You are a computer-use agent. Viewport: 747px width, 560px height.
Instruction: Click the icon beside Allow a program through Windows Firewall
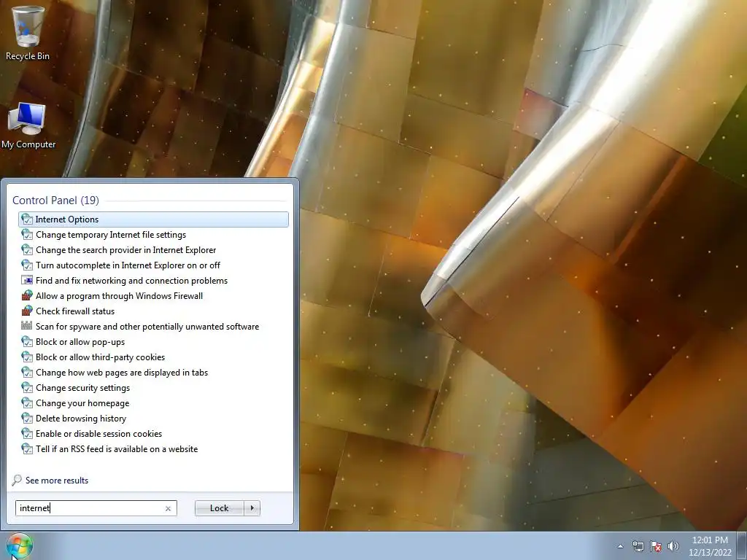point(27,296)
